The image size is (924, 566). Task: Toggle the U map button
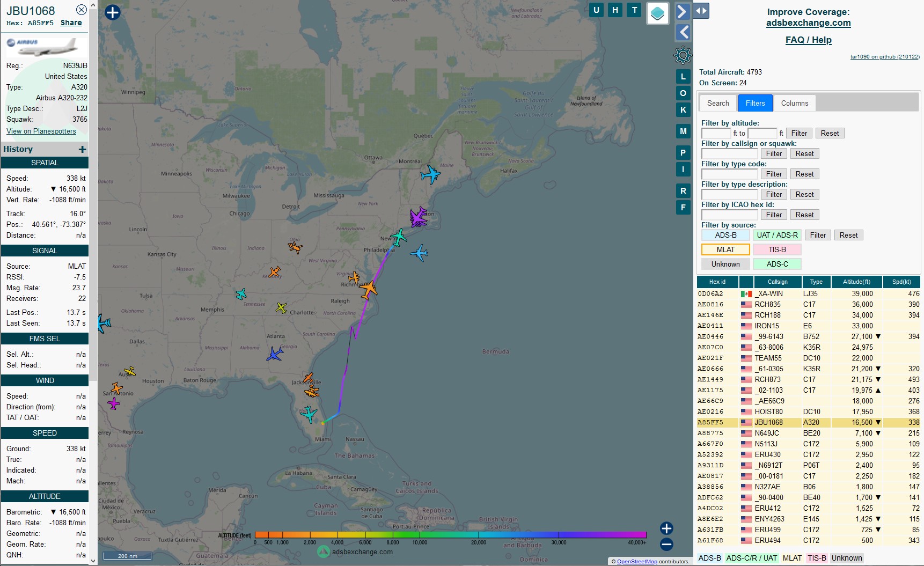(596, 10)
